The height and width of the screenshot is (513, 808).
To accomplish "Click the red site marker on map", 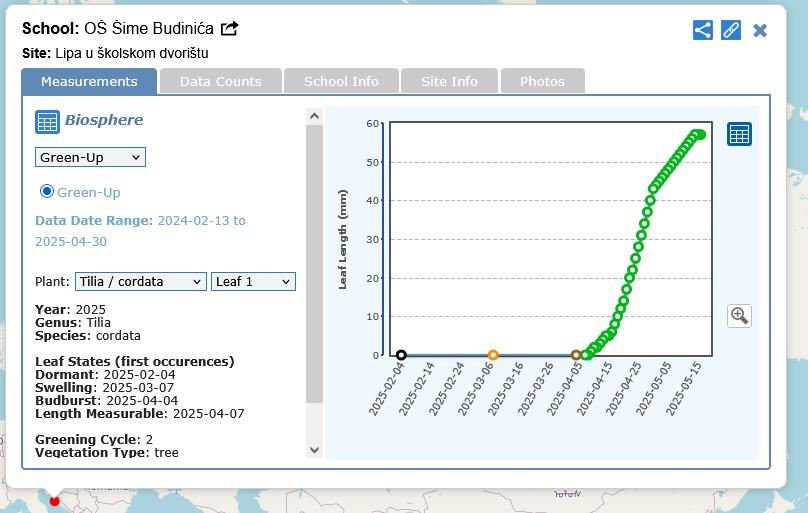I will [x=55, y=500].
